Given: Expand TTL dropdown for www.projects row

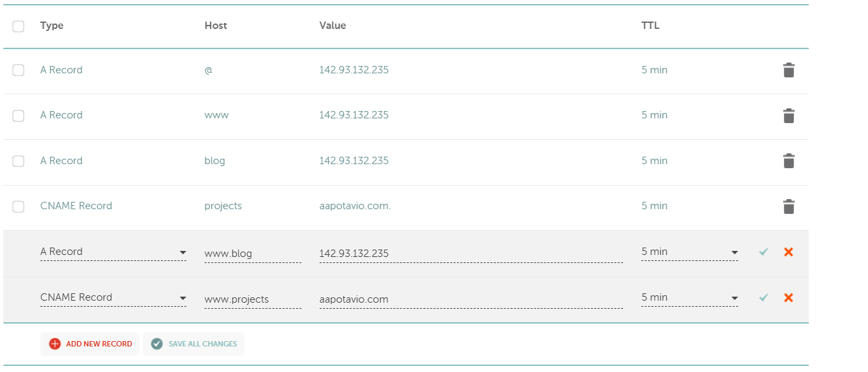Looking at the screenshot, I should coord(689,298).
